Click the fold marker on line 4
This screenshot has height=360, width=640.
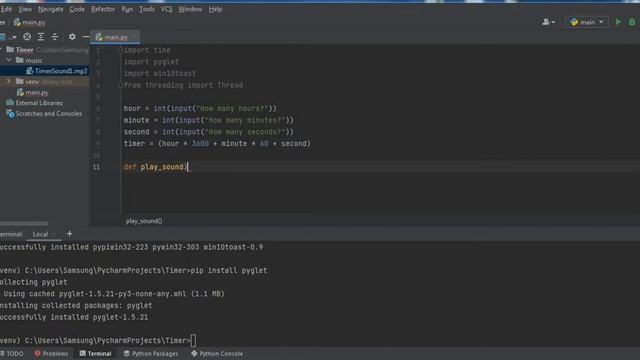121,85
